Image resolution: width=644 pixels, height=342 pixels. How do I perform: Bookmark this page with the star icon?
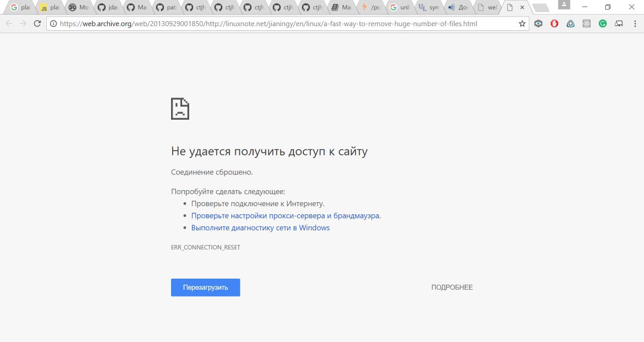click(x=522, y=24)
